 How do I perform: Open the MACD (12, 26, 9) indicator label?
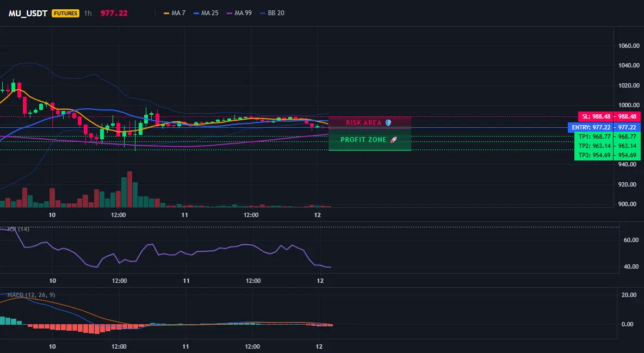click(31, 295)
